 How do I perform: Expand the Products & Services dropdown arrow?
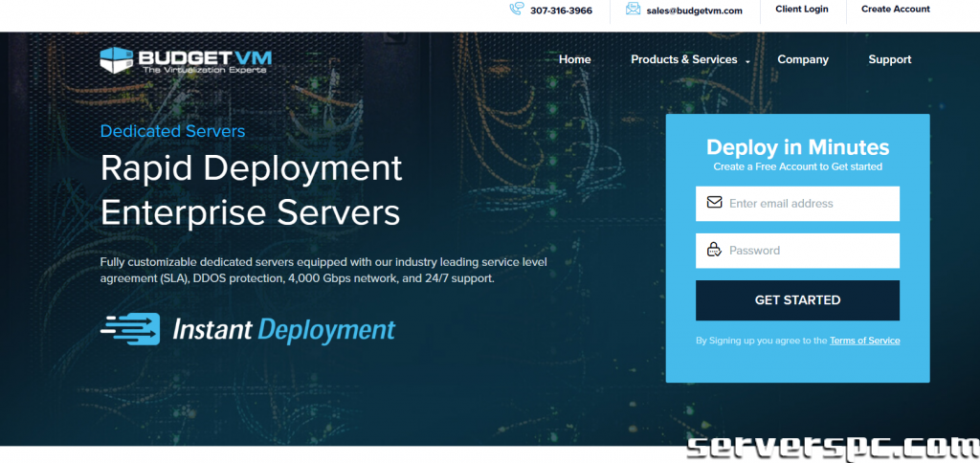click(x=747, y=61)
